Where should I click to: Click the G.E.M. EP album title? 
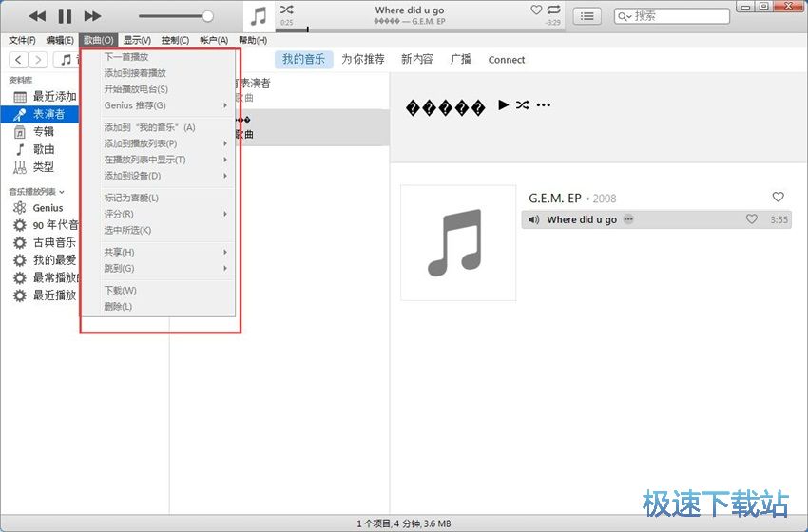(555, 199)
